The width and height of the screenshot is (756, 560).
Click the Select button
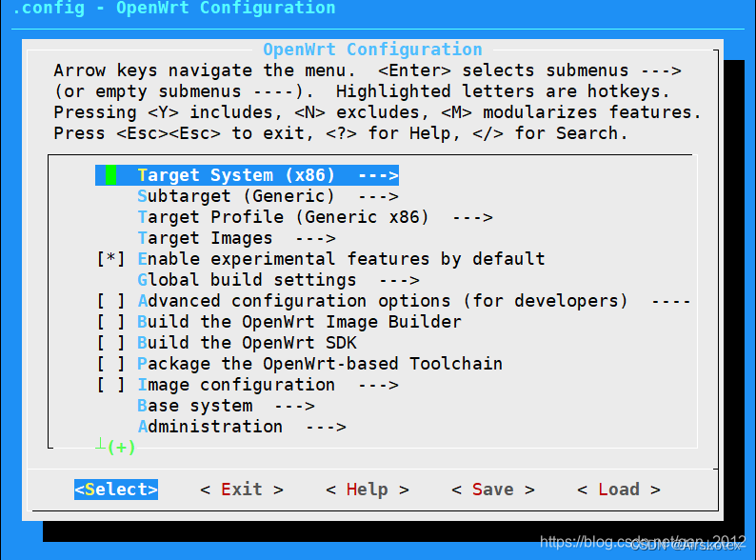pos(116,490)
